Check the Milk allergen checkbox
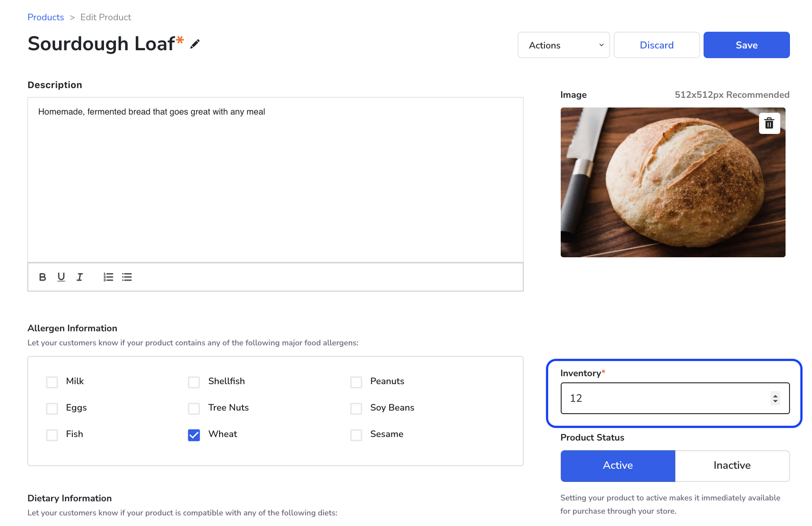The height and width of the screenshot is (526, 812). (x=52, y=382)
